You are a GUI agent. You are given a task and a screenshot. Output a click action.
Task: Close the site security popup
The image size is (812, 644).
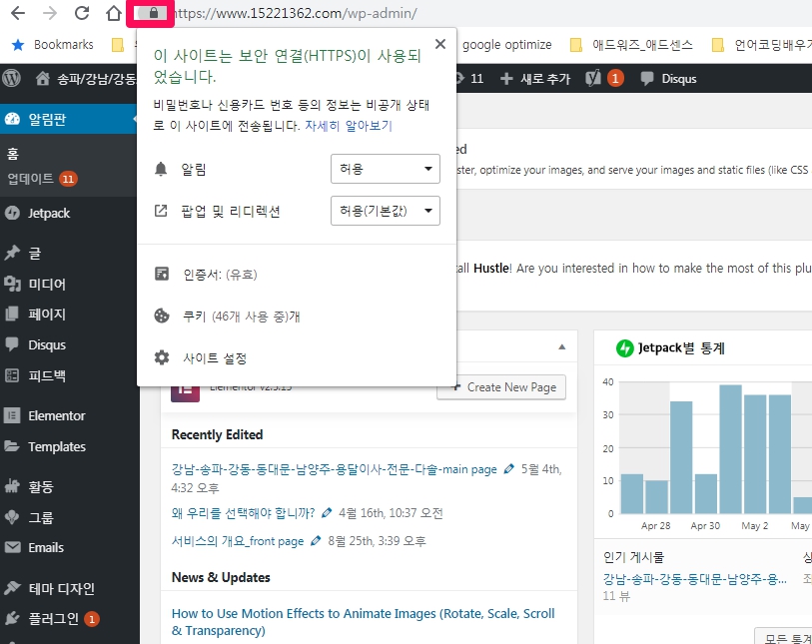[440, 44]
